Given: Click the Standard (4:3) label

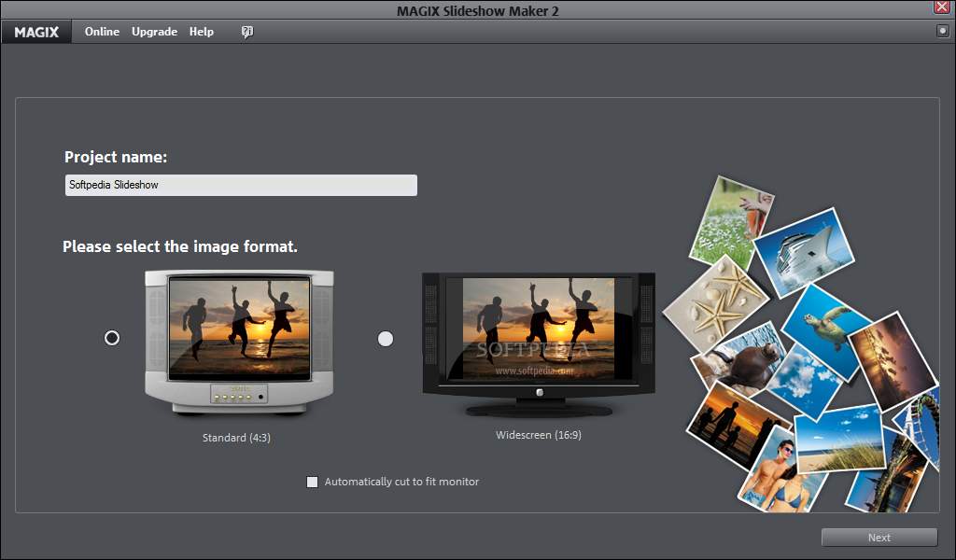Looking at the screenshot, I should tap(236, 438).
